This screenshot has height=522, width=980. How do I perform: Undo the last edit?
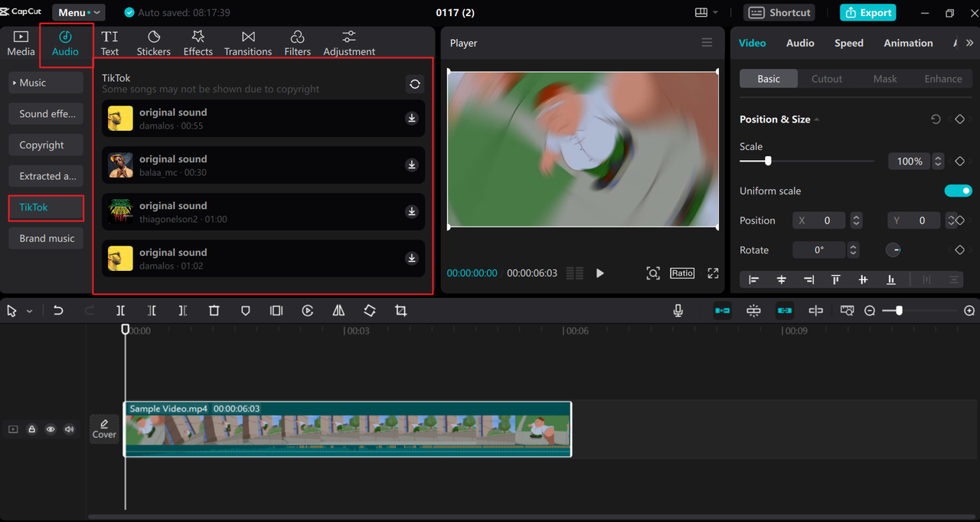[58, 311]
